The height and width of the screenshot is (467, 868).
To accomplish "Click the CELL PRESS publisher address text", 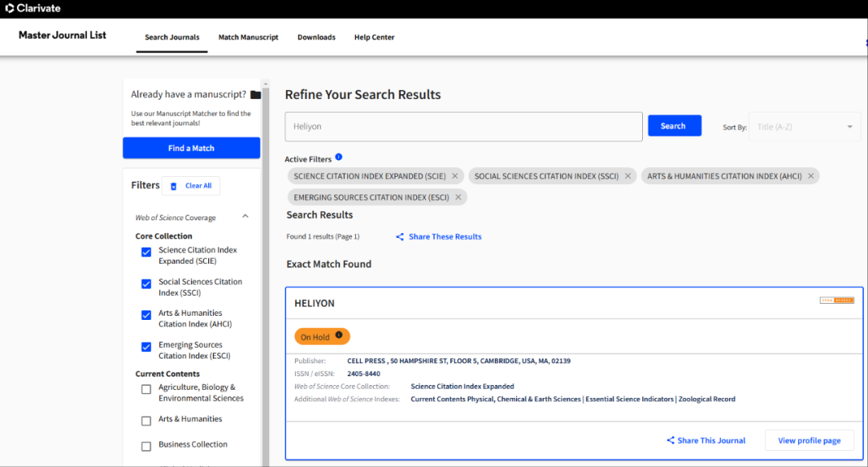I will click(x=459, y=361).
